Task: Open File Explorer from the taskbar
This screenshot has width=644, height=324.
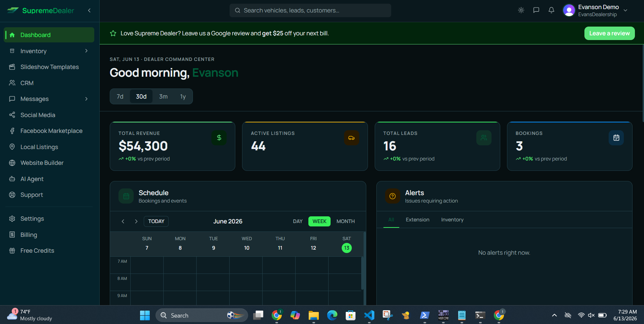Action: pyautogui.click(x=313, y=315)
